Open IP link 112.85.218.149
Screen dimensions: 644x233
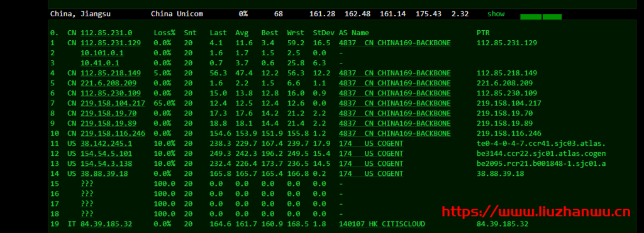(111, 73)
